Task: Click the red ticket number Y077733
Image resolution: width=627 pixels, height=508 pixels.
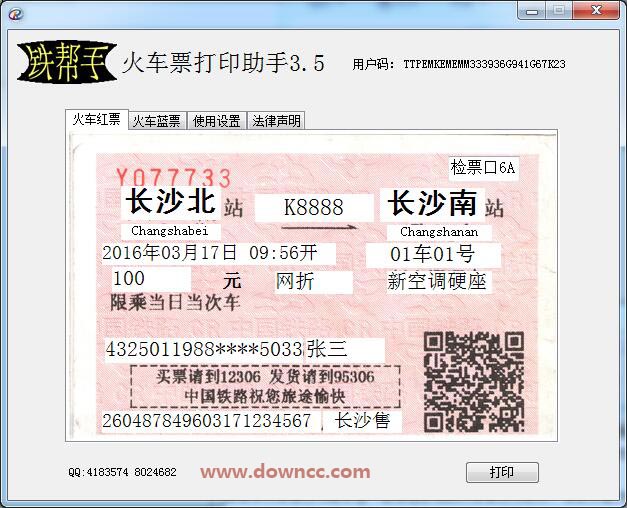Action: [174, 178]
